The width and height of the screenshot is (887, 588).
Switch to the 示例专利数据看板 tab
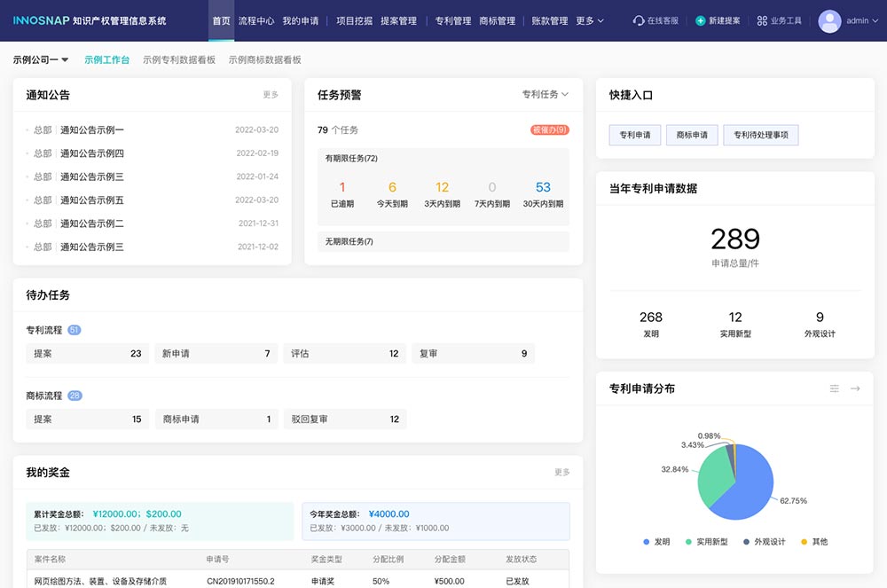click(179, 59)
